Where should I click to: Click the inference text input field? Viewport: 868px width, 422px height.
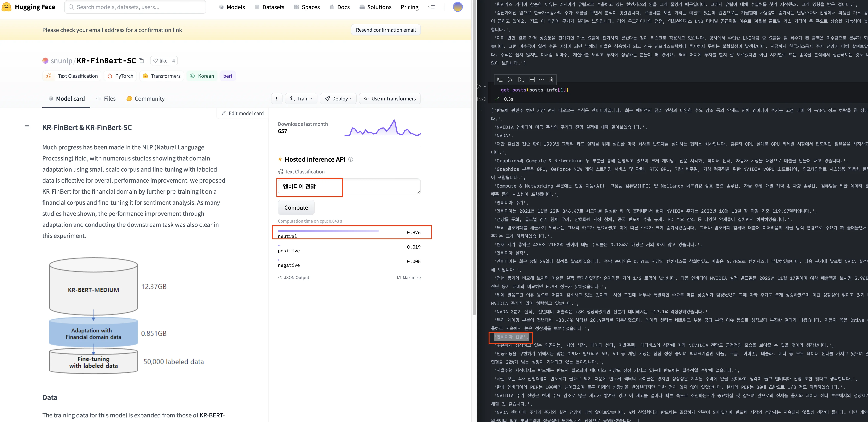pos(349,186)
